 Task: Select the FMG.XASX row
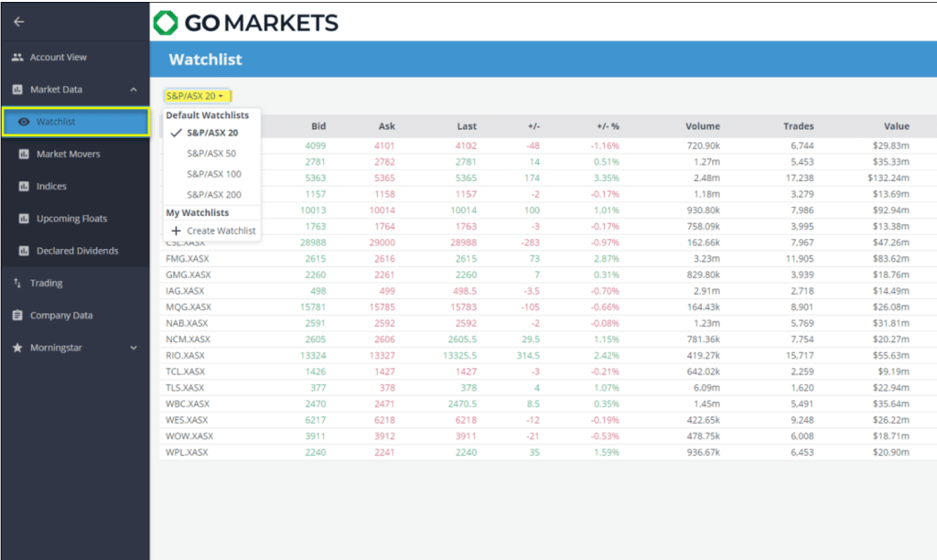coord(548,259)
